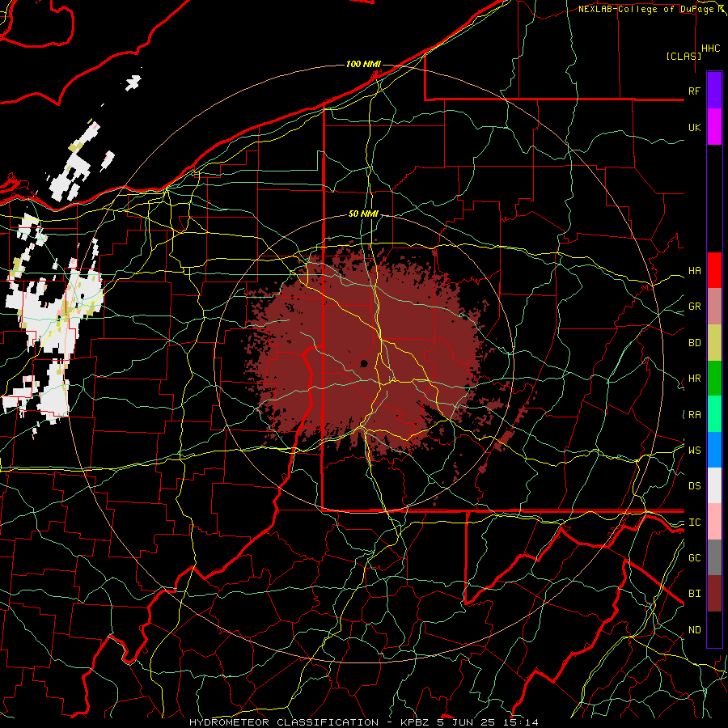
Task: Click the RF legend label text
Action: pos(694,91)
